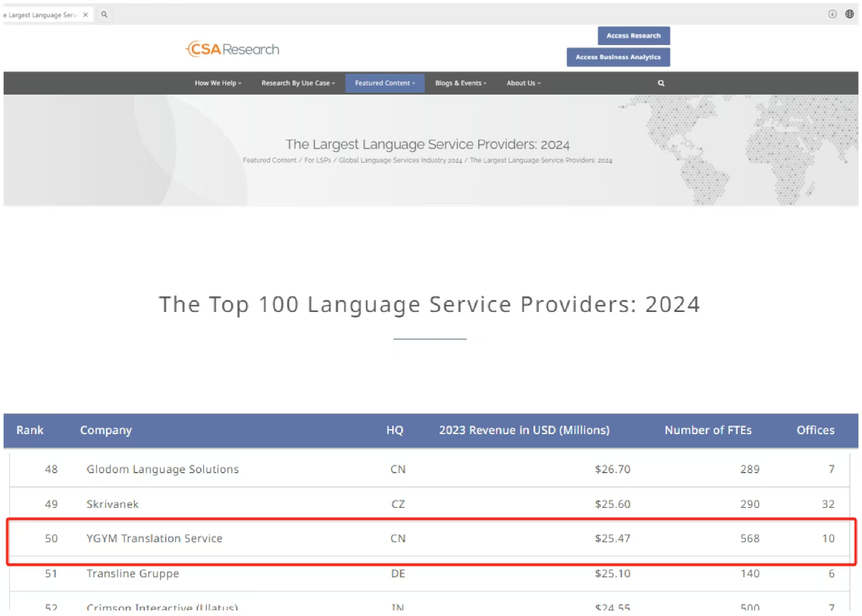Open Global Language Services Industry 2024 breadcrumb
Screen dimensions: 862x616
pyautogui.click(x=400, y=160)
